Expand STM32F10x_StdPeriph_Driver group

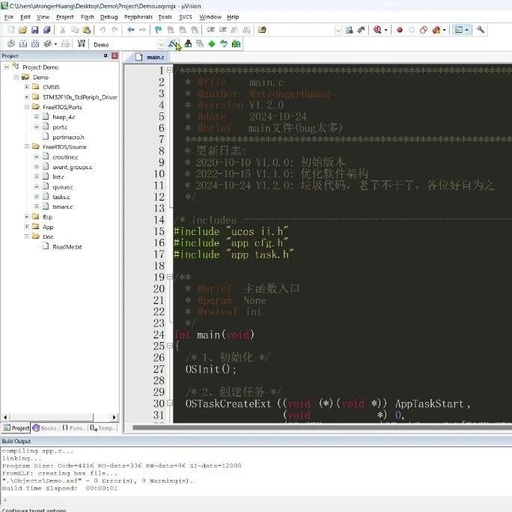[27, 97]
